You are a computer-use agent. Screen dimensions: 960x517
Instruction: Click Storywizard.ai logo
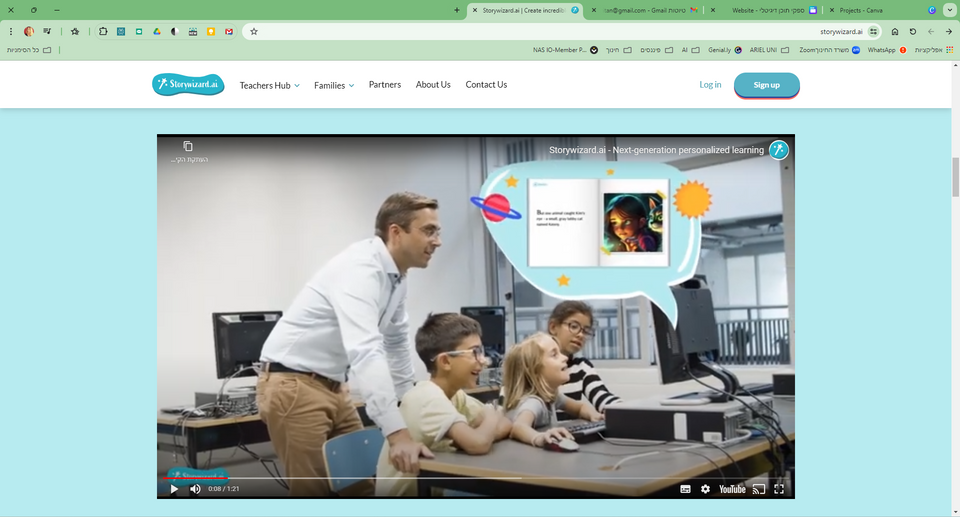[x=188, y=85]
